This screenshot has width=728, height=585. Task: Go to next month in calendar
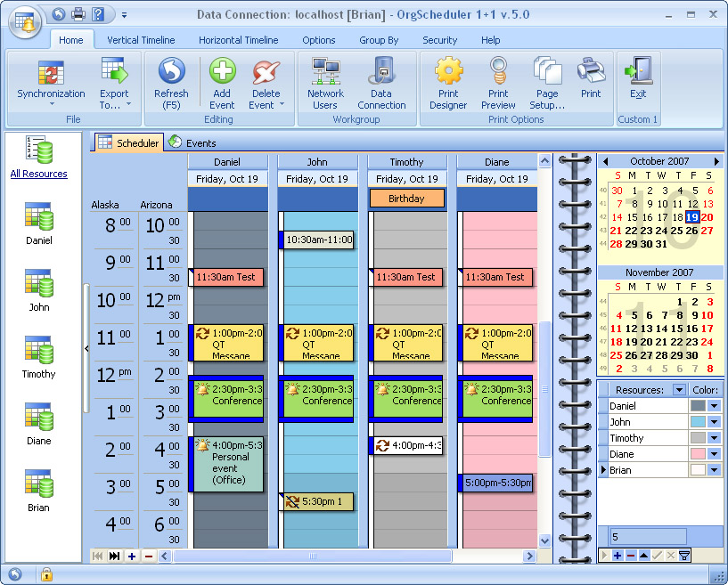716,161
